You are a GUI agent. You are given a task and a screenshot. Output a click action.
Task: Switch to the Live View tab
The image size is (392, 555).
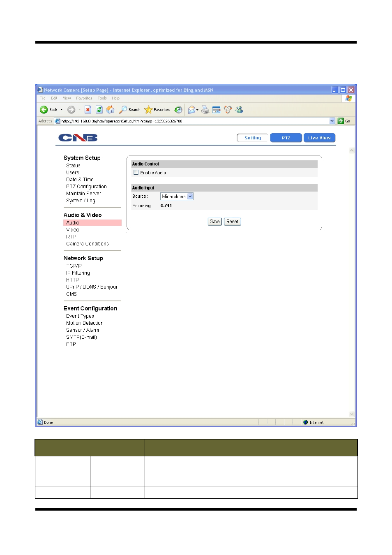click(319, 138)
